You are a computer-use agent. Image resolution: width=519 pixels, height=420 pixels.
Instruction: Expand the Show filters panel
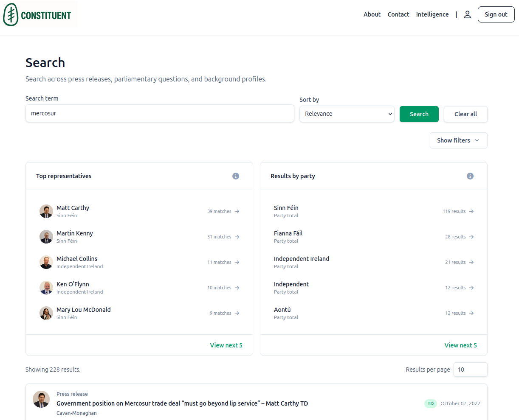point(458,140)
